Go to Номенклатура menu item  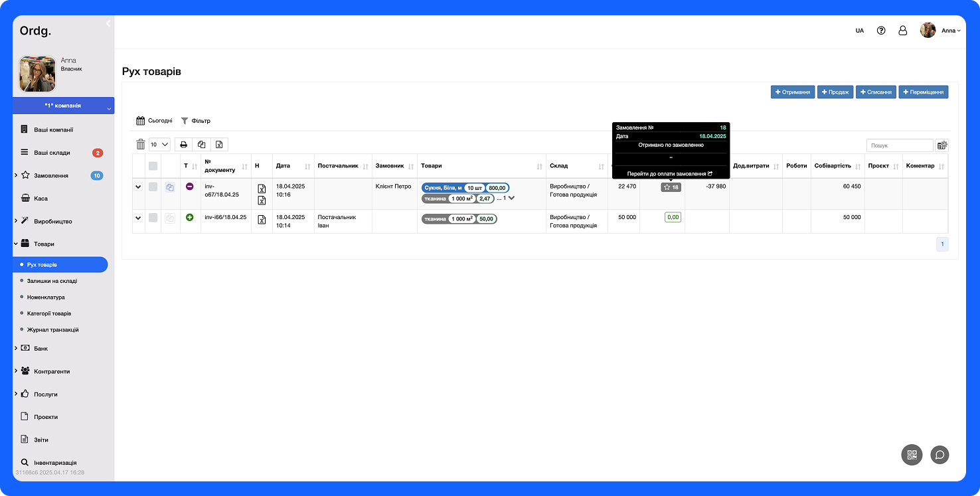46,297
